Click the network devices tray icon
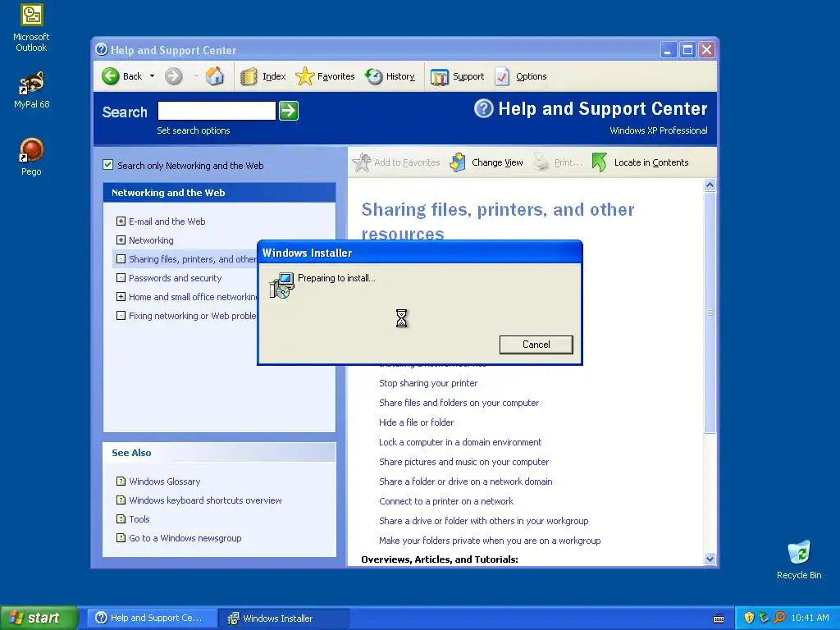The height and width of the screenshot is (630, 840). (764, 618)
